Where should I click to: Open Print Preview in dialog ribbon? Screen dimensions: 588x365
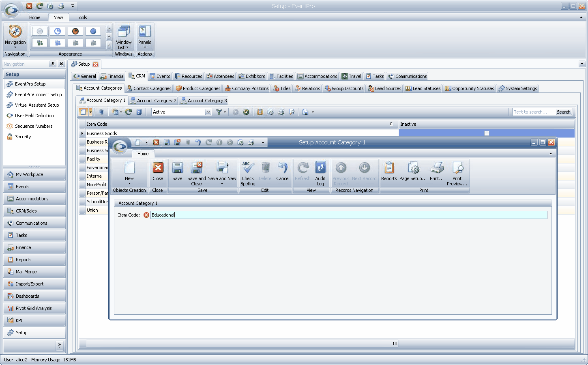point(457,173)
